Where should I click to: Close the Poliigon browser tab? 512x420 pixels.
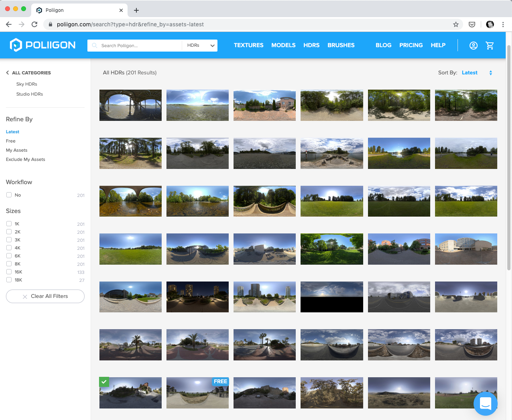point(121,10)
